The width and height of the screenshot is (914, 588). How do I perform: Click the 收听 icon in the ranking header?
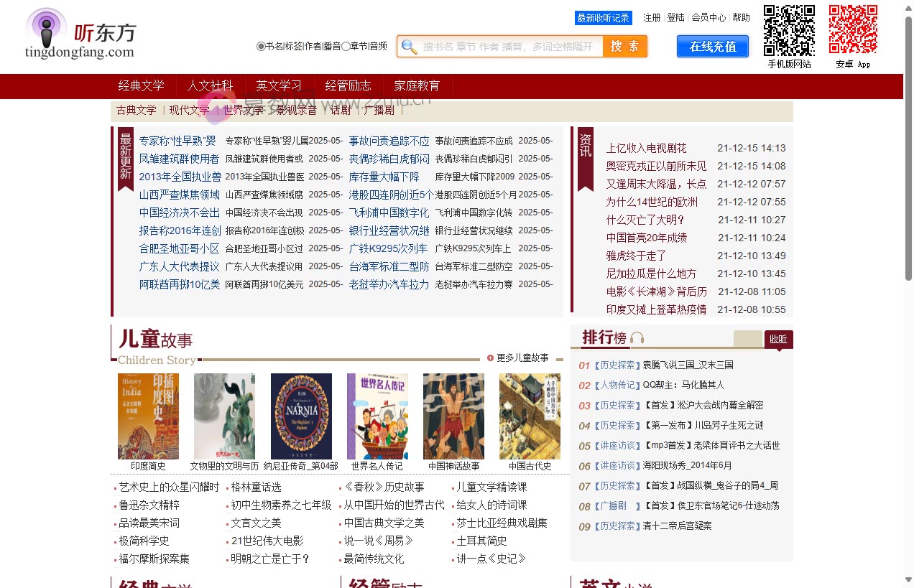pos(778,340)
